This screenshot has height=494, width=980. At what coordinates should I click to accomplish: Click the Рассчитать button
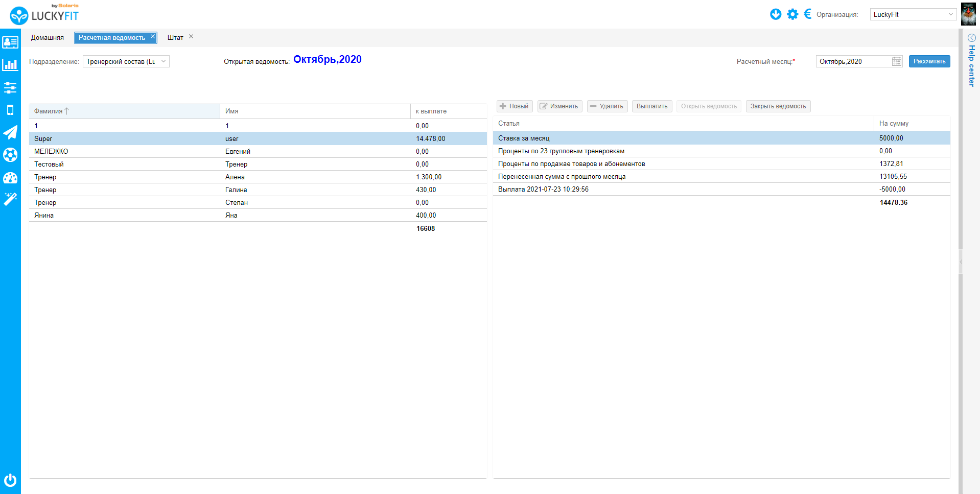(x=929, y=61)
